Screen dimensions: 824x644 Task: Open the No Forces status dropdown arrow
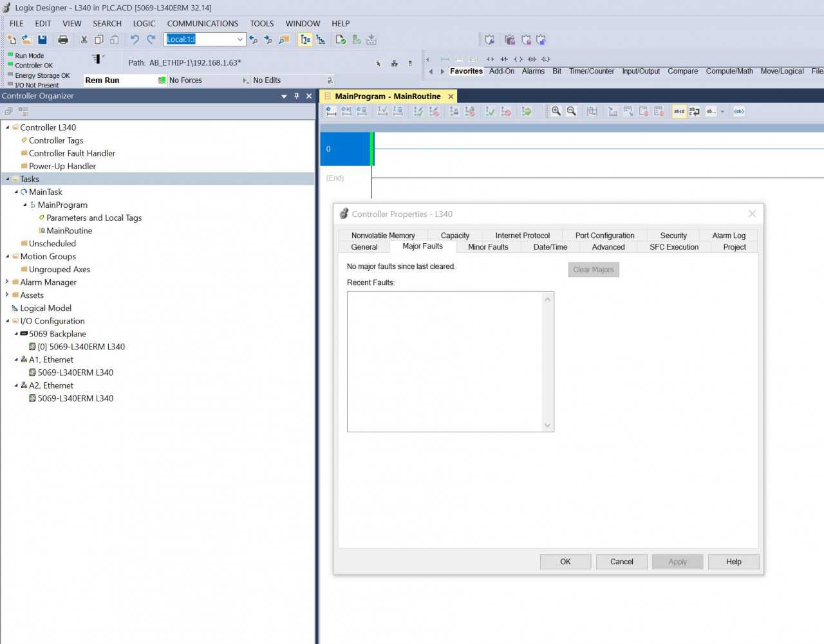(245, 80)
